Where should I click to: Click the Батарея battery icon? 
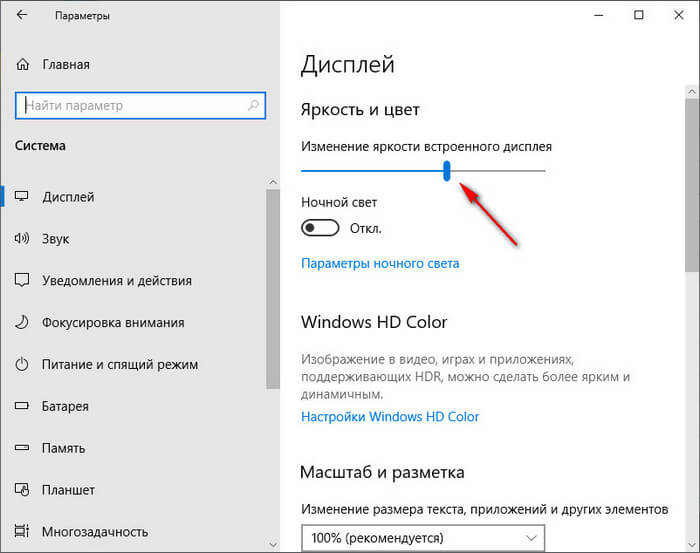coord(22,407)
